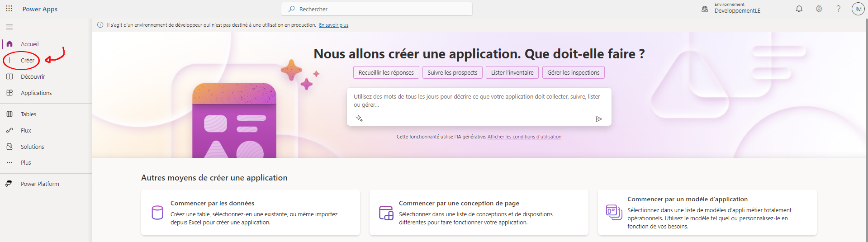This screenshot has height=242, width=868.
Task: Click the database cylinder icon
Action: (157, 213)
